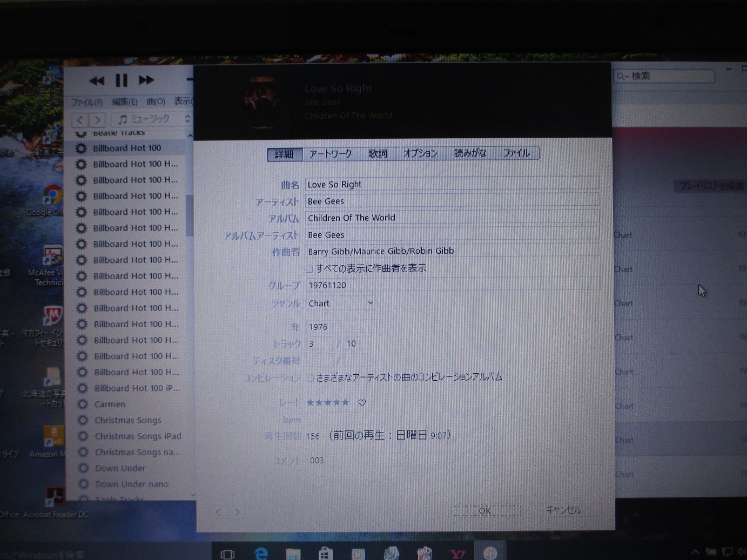
Task: Click the rewind previous track button
Action: click(97, 81)
